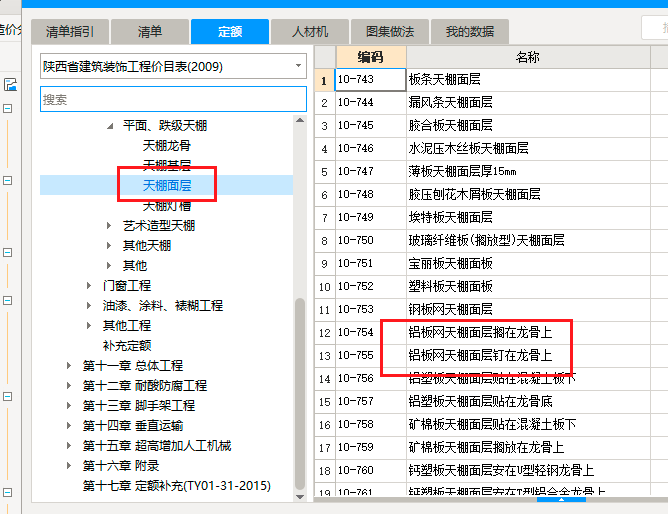This screenshot has height=514, width=668.
Task: Select row 钙塑板天棚面层安在U型轻钢龙骨上
Action: click(x=528, y=471)
